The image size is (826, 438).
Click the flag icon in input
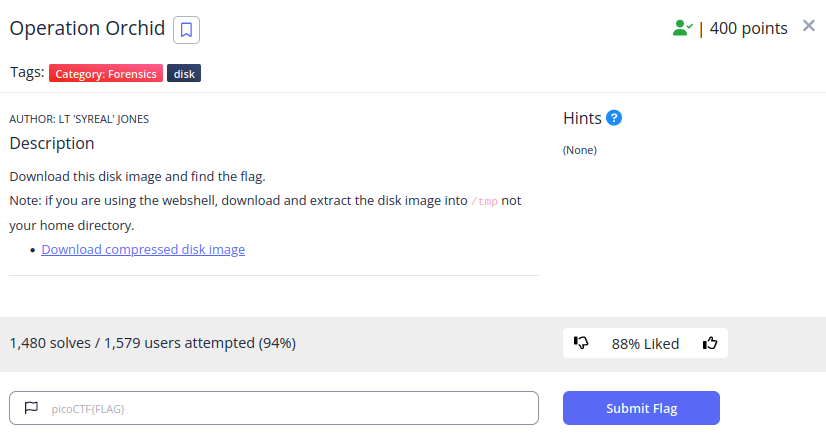pyautogui.click(x=32, y=407)
